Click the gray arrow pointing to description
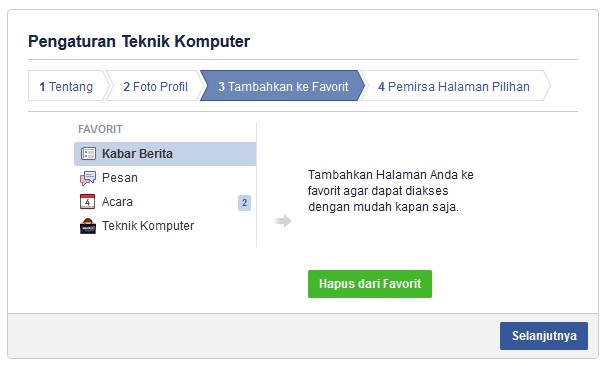The width and height of the screenshot is (609, 366). [283, 221]
